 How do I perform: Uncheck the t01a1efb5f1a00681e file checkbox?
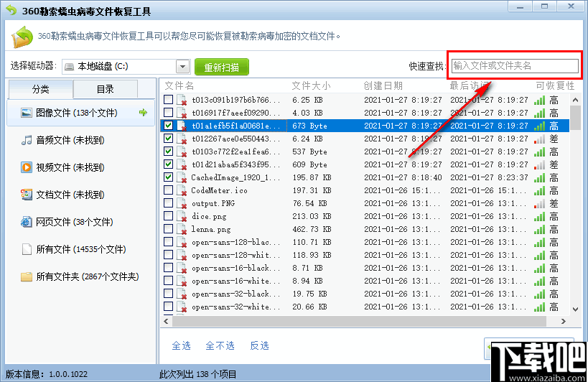(169, 125)
